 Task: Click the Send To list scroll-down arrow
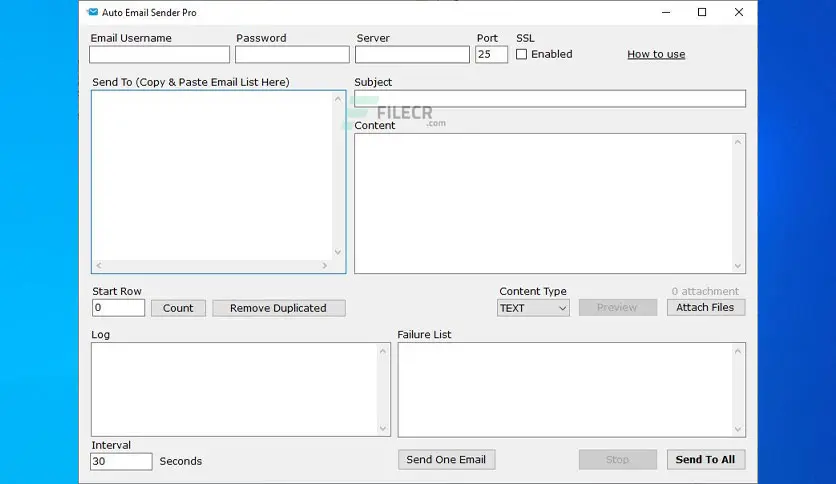pyautogui.click(x=337, y=252)
